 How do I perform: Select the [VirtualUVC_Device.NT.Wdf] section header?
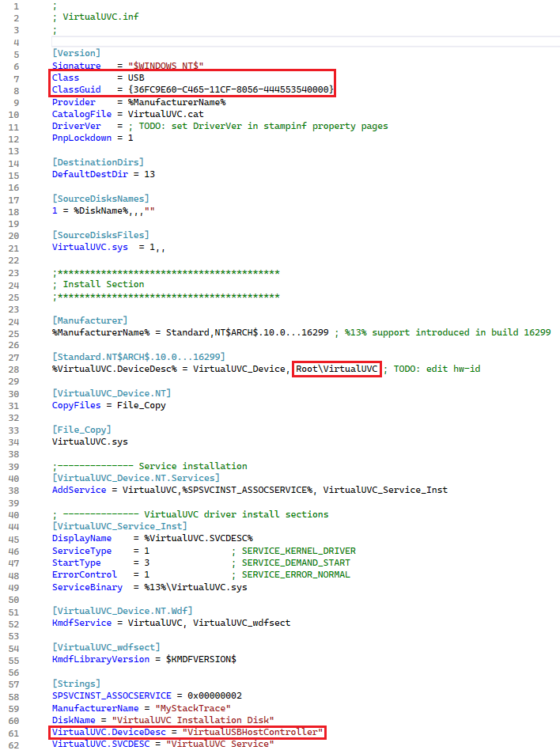pyautogui.click(x=123, y=611)
